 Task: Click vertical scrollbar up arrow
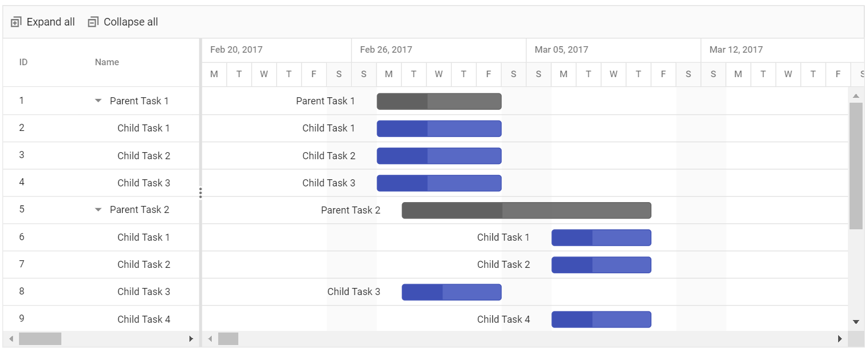856,96
